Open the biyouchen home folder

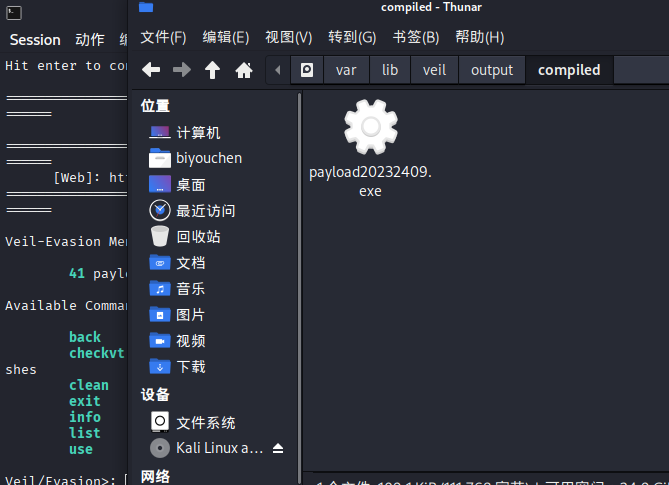[x=209, y=158]
